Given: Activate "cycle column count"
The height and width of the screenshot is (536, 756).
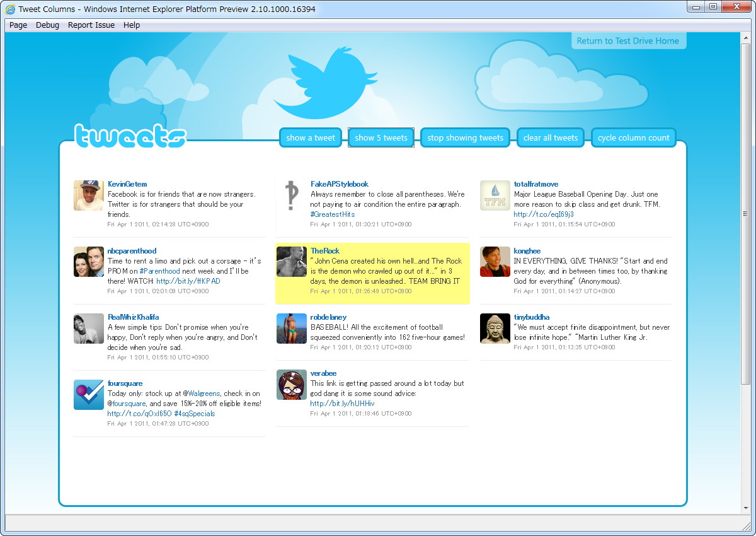Looking at the screenshot, I should click(x=633, y=137).
